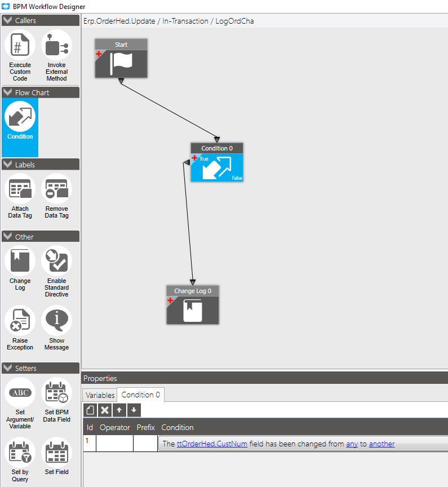Choose the Set BPM Data Field tool
This screenshot has height=487, width=448.
(56, 400)
